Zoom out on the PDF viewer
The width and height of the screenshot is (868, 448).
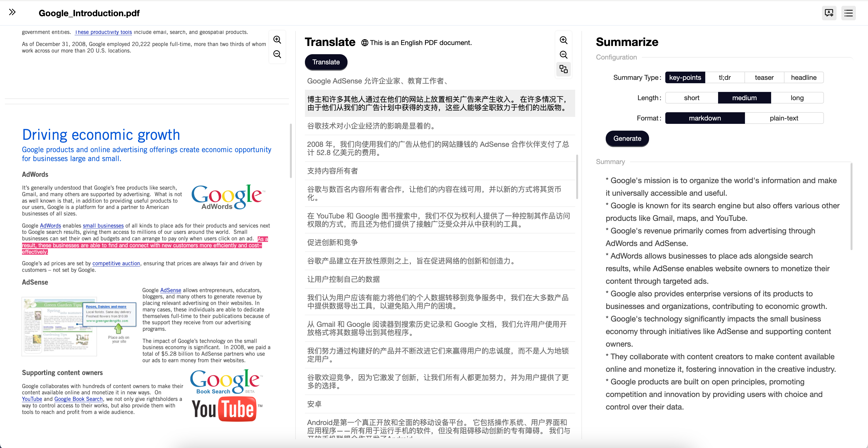click(277, 54)
